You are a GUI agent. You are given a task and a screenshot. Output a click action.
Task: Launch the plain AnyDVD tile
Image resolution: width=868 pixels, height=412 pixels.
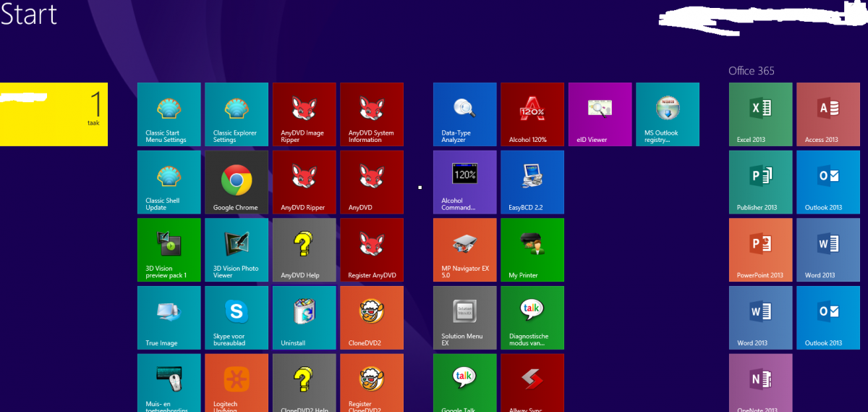[x=372, y=182]
